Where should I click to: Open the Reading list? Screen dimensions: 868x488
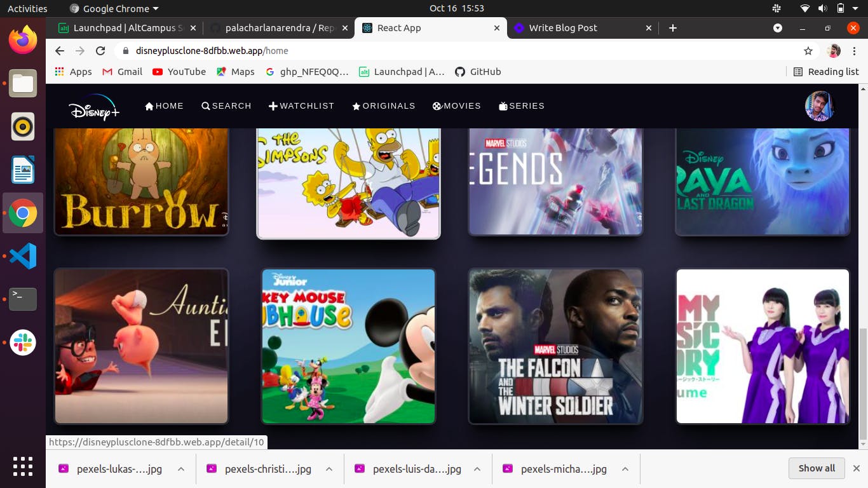826,72
